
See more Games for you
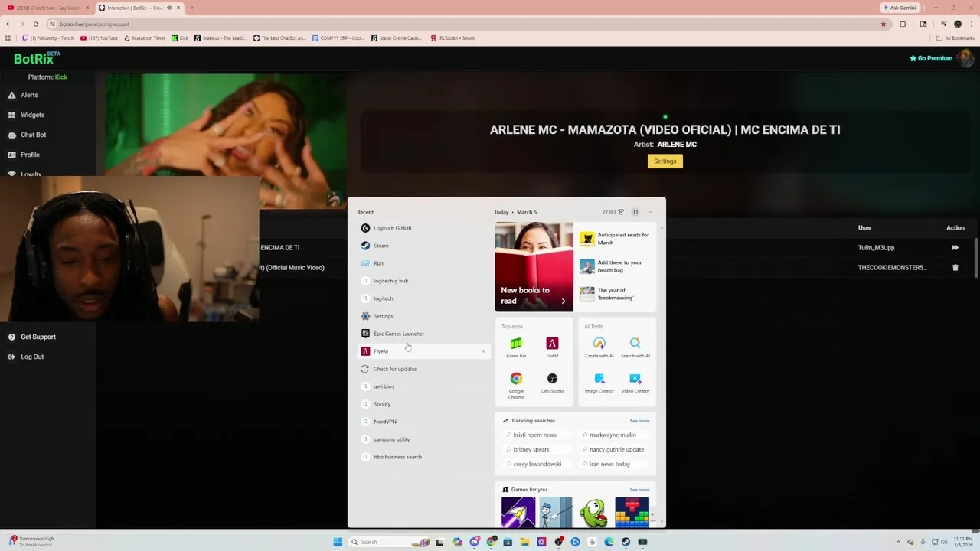[639, 490]
